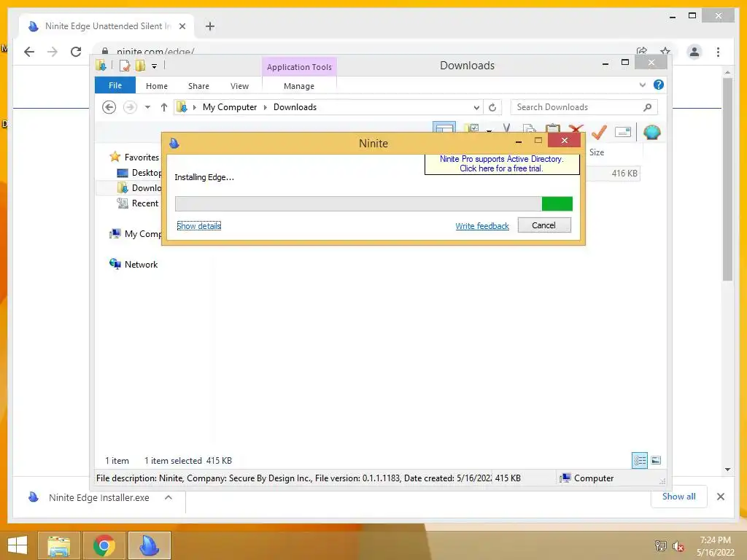The image size is (747, 560).
Task: Click the New folder icon in quick access toolbar
Action: coord(140,65)
